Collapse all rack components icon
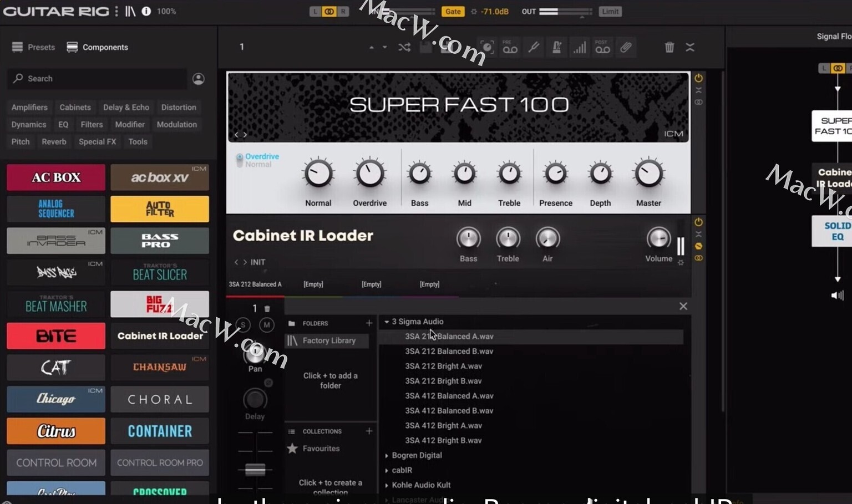852x504 pixels. click(690, 47)
